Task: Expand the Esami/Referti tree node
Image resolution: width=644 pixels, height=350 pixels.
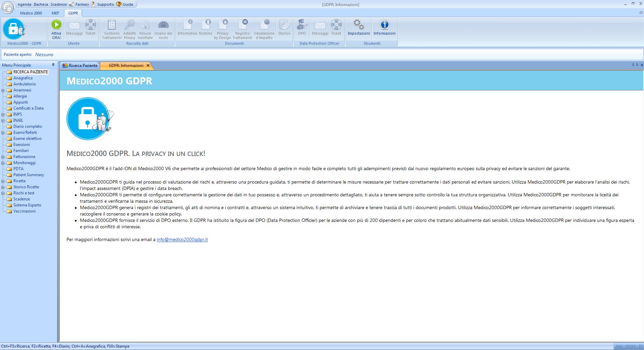Action: [3, 133]
